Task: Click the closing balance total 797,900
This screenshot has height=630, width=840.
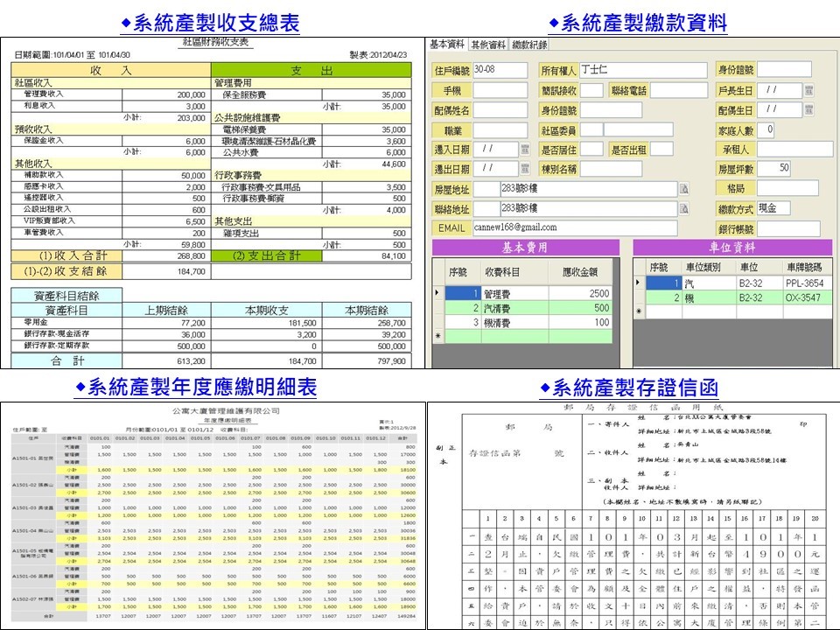Action: point(392,361)
